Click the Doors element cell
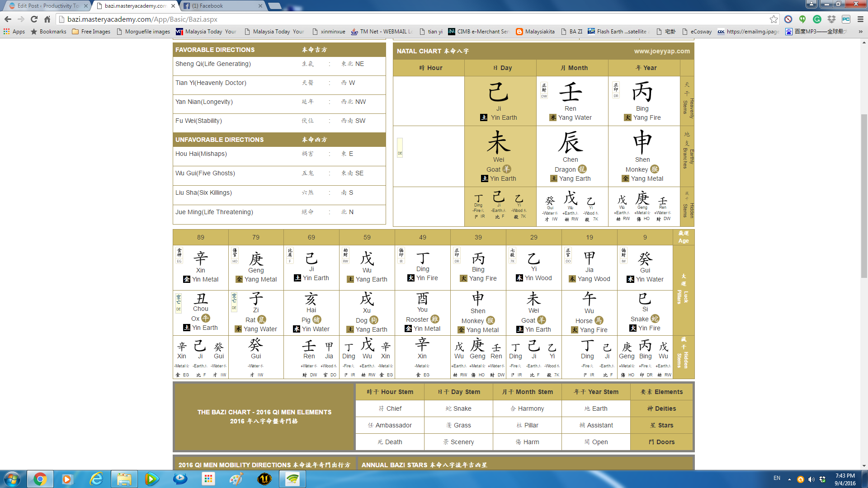This screenshot has height=488, width=868. tap(661, 442)
